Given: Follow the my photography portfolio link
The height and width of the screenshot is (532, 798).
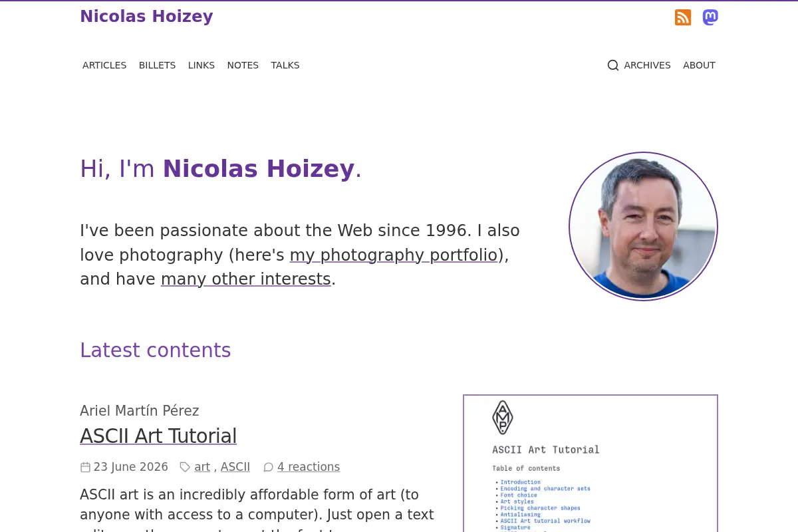Looking at the screenshot, I should pyautogui.click(x=394, y=255).
